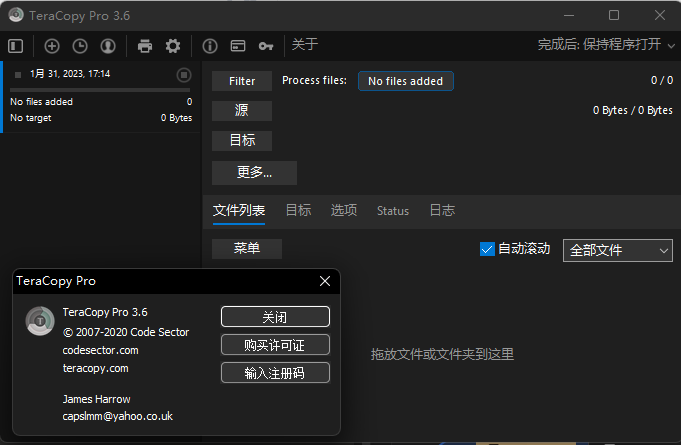Screen dimensions: 681x445
Task: Click the TeraCopy app icon in title bar
Action: [x=16, y=15]
